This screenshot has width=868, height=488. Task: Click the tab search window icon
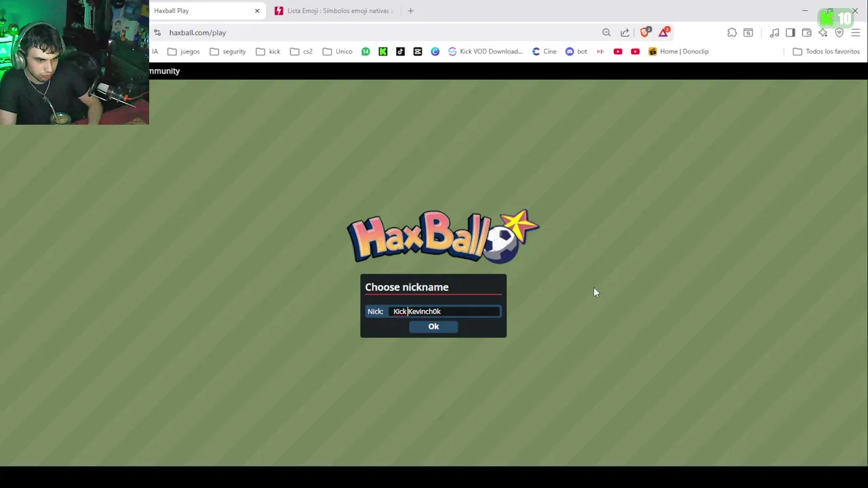(748, 33)
